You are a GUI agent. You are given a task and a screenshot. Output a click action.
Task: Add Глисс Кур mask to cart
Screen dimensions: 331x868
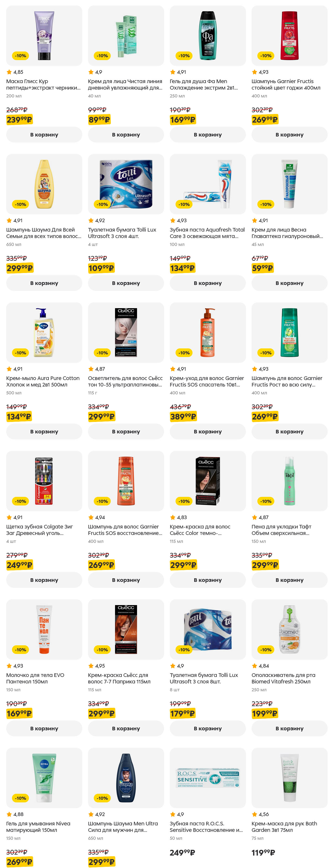pos(44,134)
